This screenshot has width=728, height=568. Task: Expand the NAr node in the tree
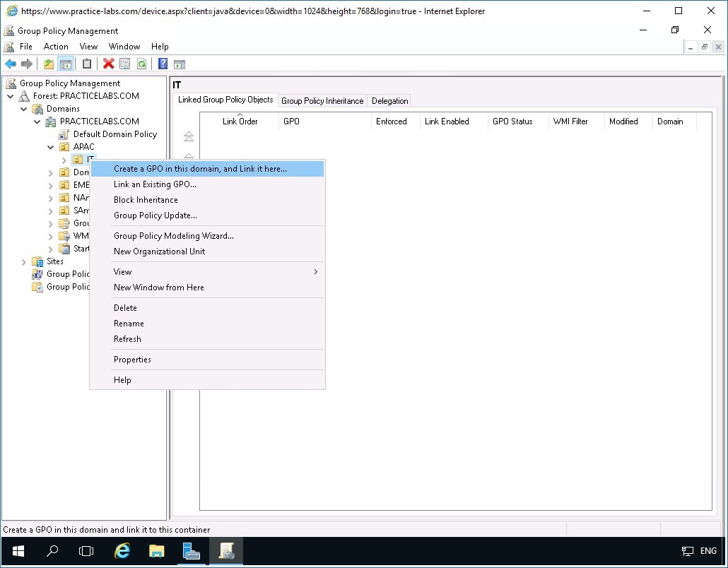click(51, 198)
